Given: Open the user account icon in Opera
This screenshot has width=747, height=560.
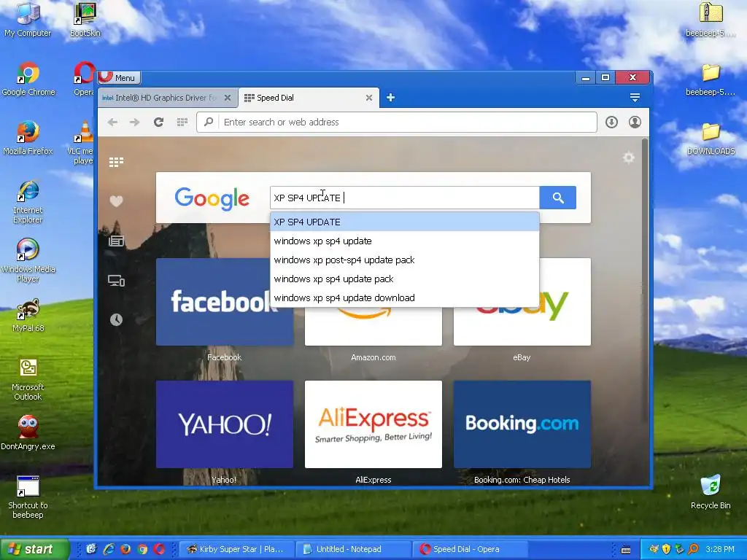Looking at the screenshot, I should coord(635,122).
